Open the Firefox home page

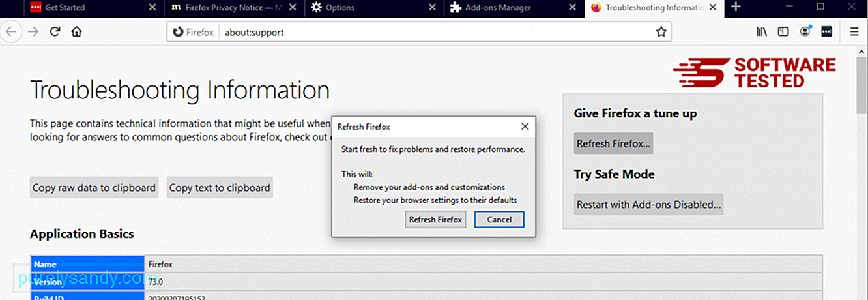point(76,31)
